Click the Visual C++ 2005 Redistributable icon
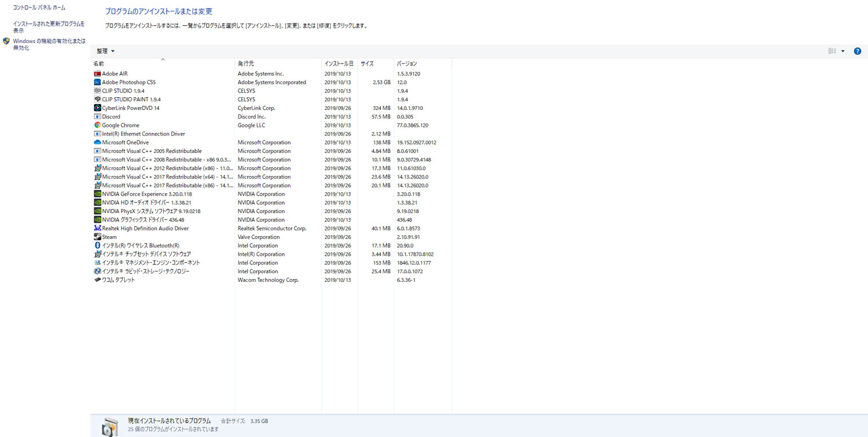The image size is (868, 437). click(97, 151)
